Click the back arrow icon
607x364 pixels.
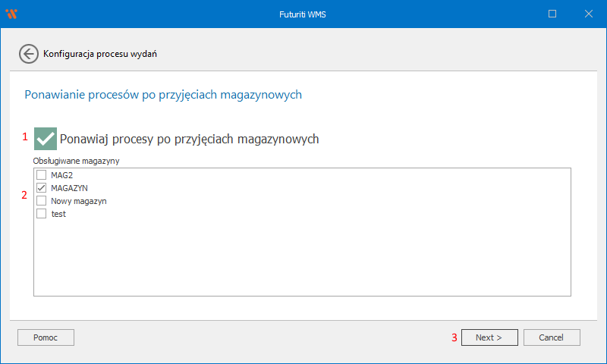point(29,54)
